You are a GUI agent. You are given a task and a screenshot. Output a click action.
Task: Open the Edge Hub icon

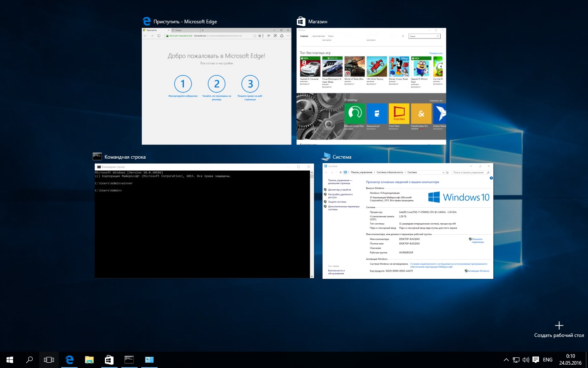click(x=269, y=36)
